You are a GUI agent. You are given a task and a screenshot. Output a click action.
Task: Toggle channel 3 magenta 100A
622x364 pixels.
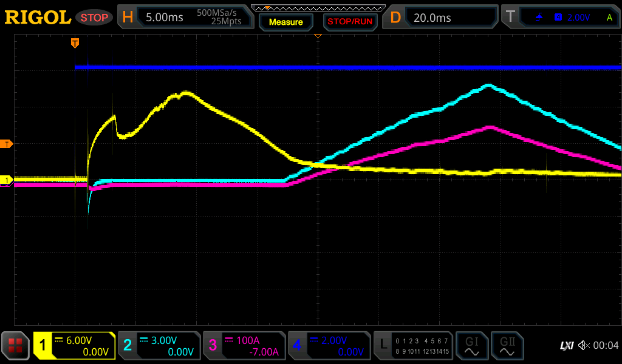(x=244, y=346)
